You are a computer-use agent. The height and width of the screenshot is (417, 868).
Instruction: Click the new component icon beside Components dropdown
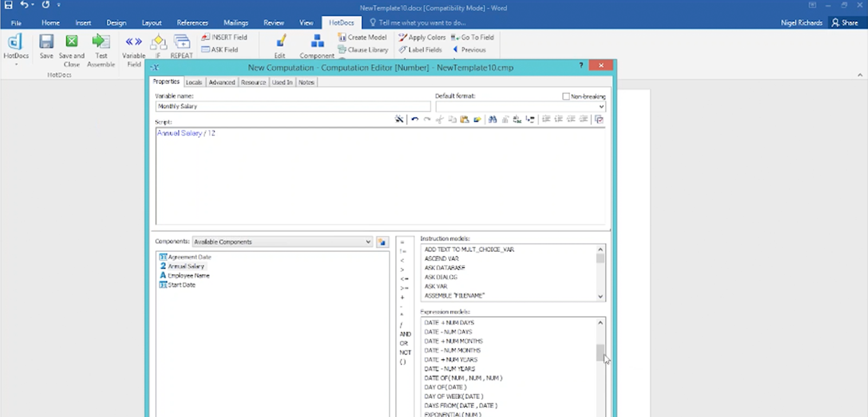[382, 242]
